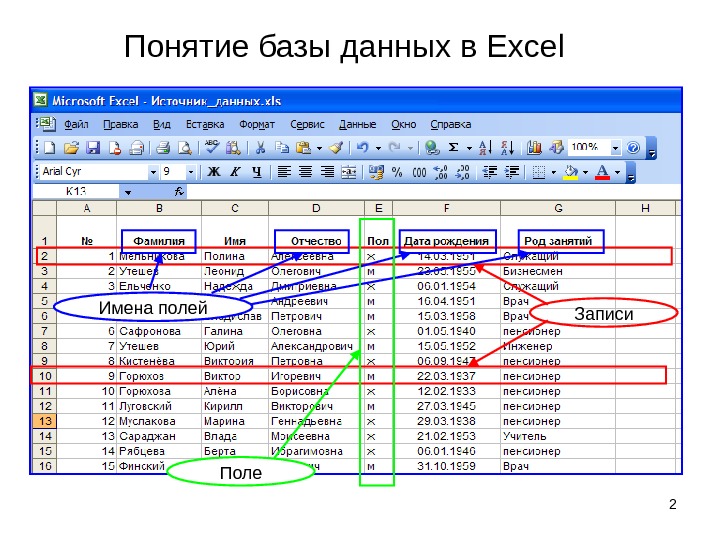The width and height of the screenshot is (720, 540).
Task: Open the undo history dropdown arrow
Action: tap(378, 148)
